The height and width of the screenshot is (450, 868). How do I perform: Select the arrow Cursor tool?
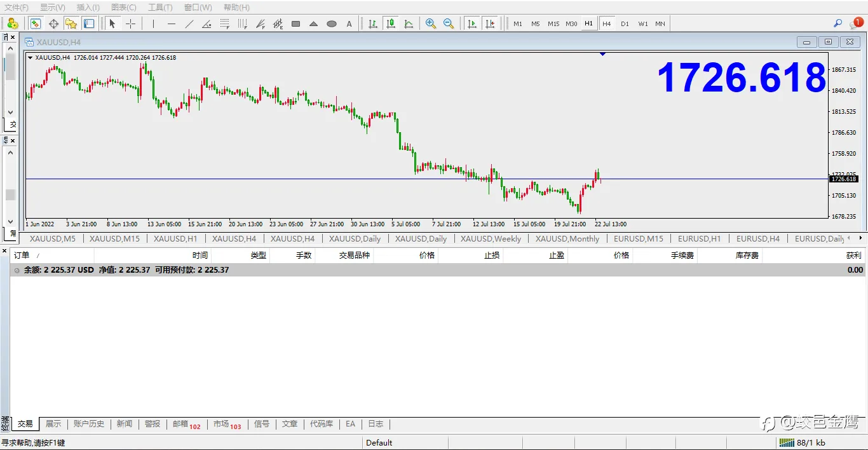[x=112, y=24]
